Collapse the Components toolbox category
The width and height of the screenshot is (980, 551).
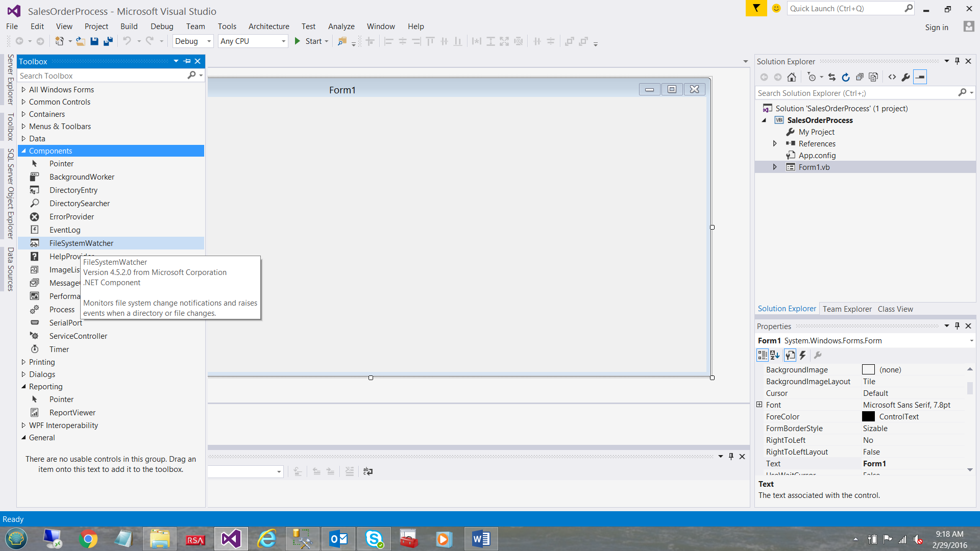click(24, 151)
